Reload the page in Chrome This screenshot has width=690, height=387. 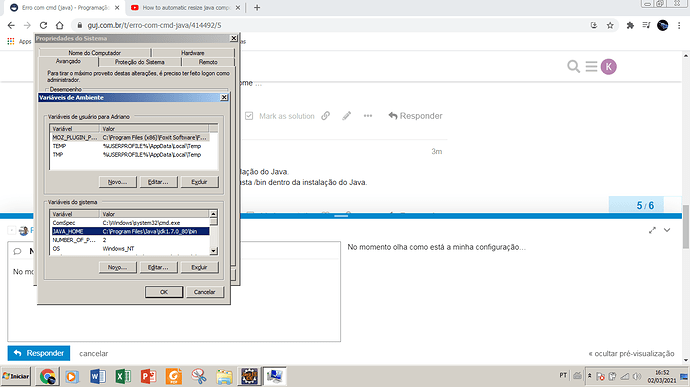click(x=43, y=26)
